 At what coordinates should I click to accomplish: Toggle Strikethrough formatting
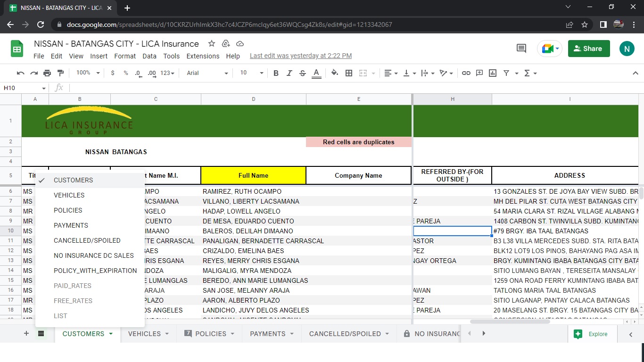tap(303, 73)
